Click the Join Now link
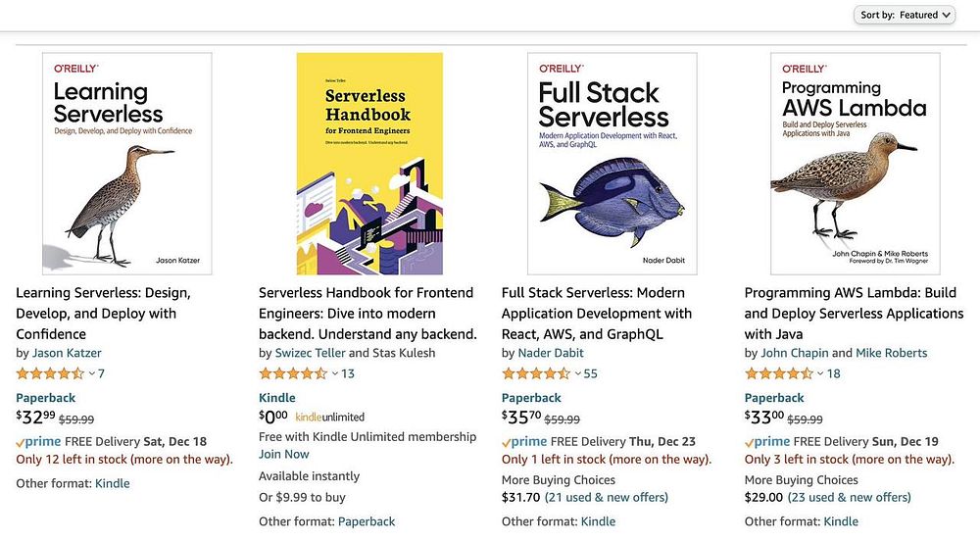980x542 pixels. [x=283, y=454]
